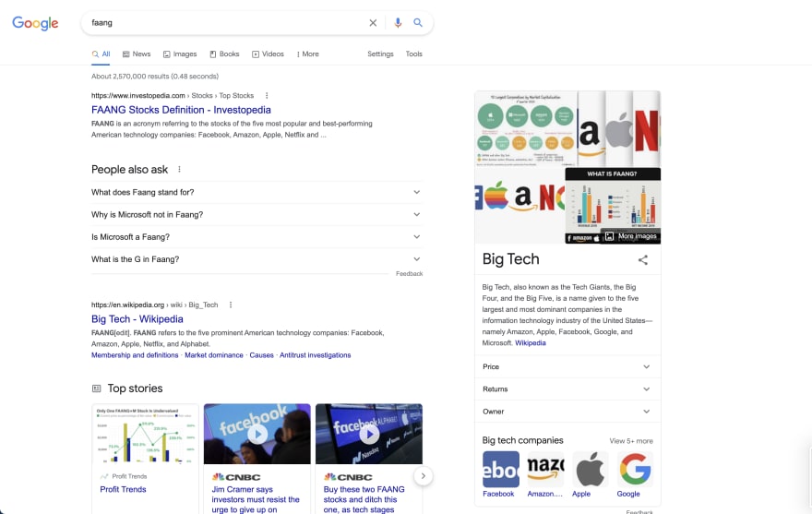Start voice search with microphone icon
812x514 pixels.
pos(398,23)
